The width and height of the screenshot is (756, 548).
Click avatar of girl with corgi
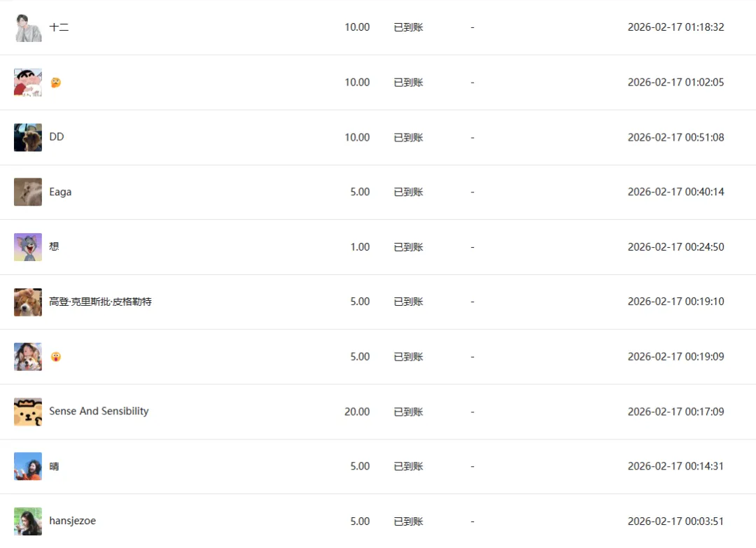coord(28,357)
